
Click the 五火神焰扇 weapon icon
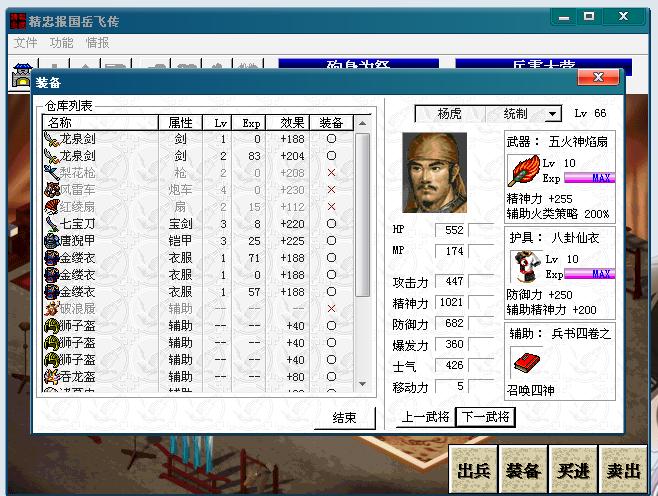523,170
